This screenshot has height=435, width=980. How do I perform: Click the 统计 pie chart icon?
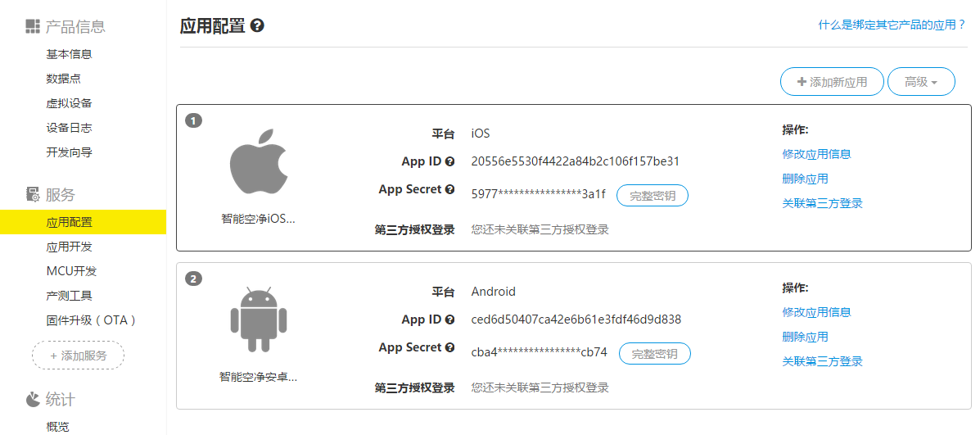[33, 399]
